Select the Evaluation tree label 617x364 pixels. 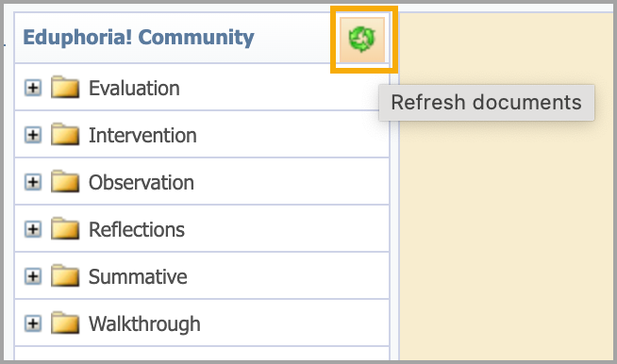tap(134, 88)
